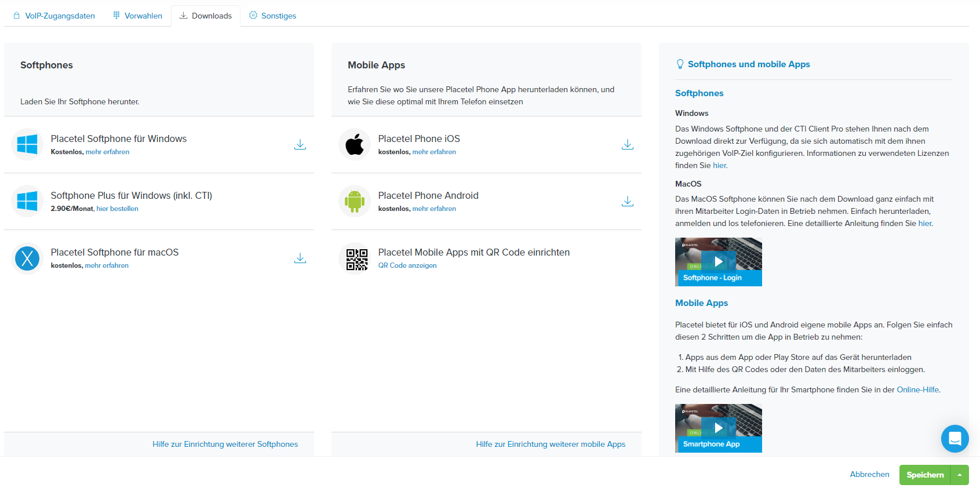Go to the Sonstiges tab
Viewport: 980px width, 488px height.
point(272,16)
